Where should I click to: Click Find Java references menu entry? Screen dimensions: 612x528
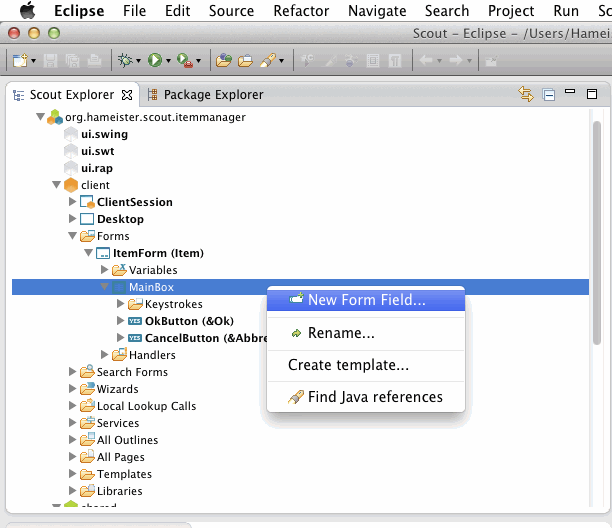point(375,397)
